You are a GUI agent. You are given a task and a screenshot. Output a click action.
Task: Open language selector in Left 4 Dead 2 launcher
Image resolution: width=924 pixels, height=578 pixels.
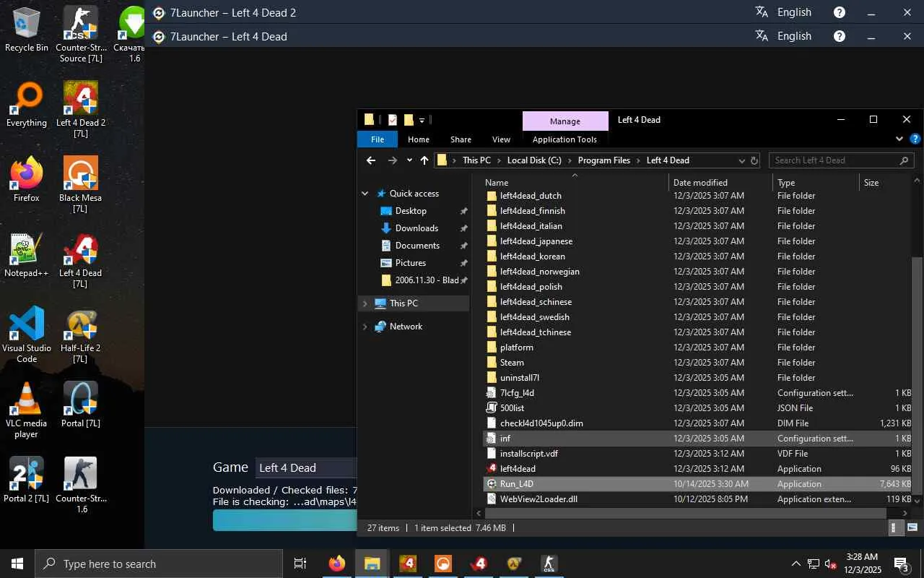click(783, 12)
